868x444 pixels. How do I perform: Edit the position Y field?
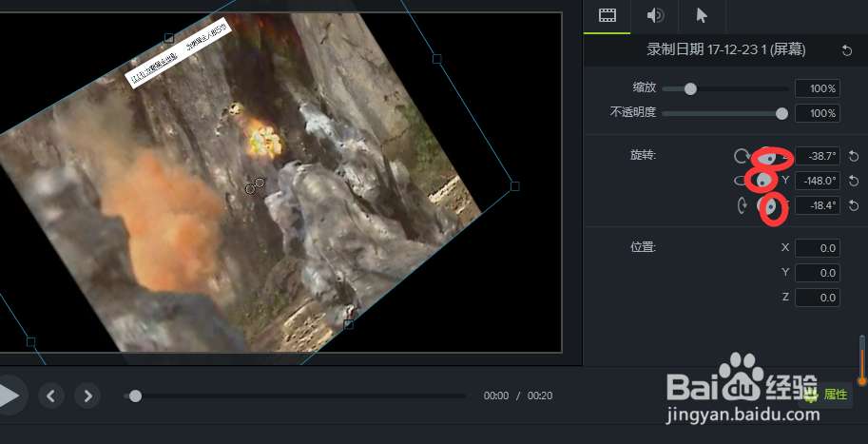(817, 273)
